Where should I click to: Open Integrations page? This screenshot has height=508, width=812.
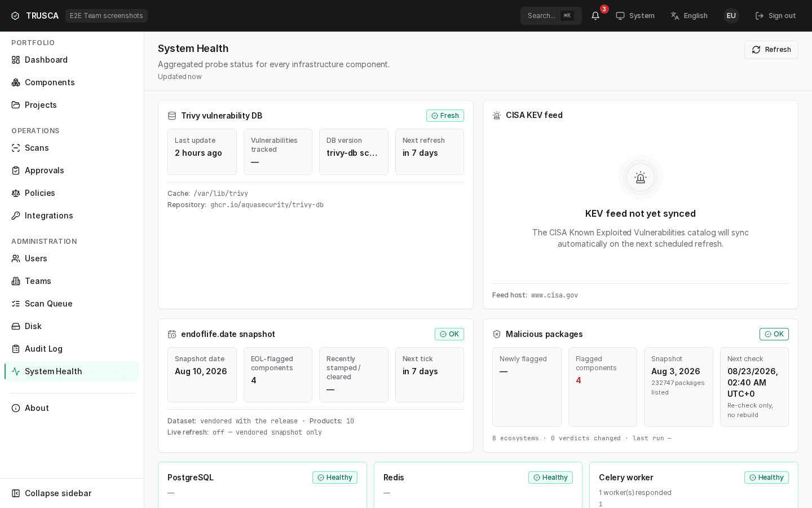pyautogui.click(x=72, y=216)
